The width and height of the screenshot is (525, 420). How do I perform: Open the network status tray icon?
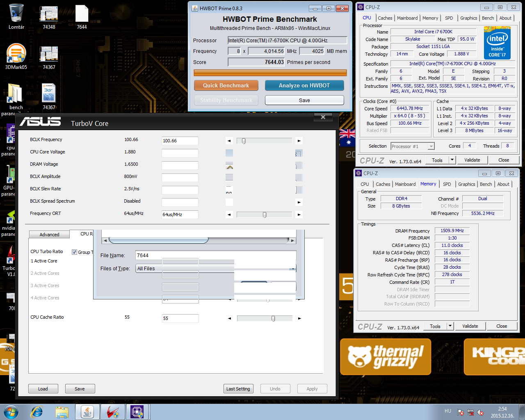click(470, 413)
